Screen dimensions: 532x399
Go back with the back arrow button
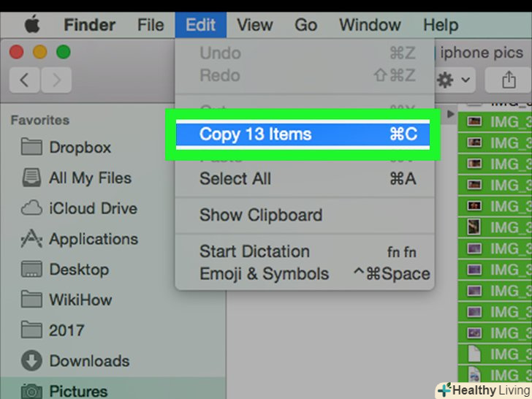25,79
